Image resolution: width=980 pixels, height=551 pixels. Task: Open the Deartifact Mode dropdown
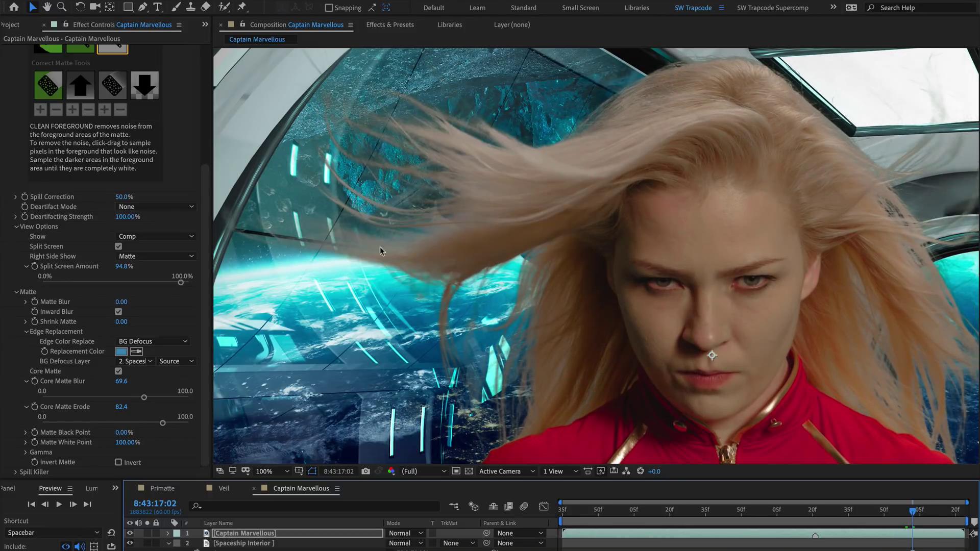click(156, 207)
